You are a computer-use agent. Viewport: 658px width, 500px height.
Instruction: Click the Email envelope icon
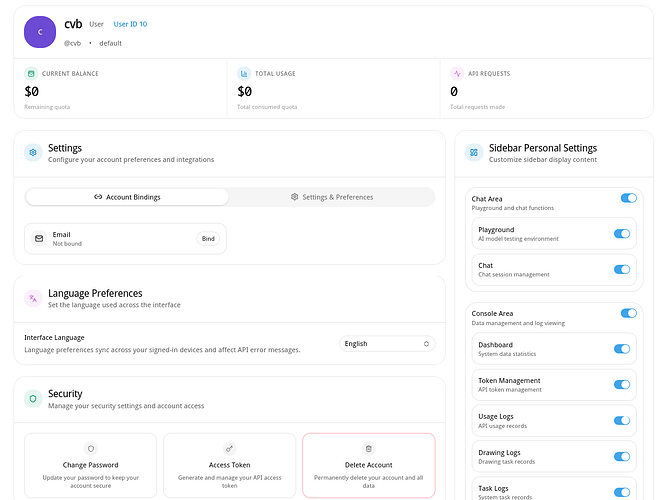point(39,238)
